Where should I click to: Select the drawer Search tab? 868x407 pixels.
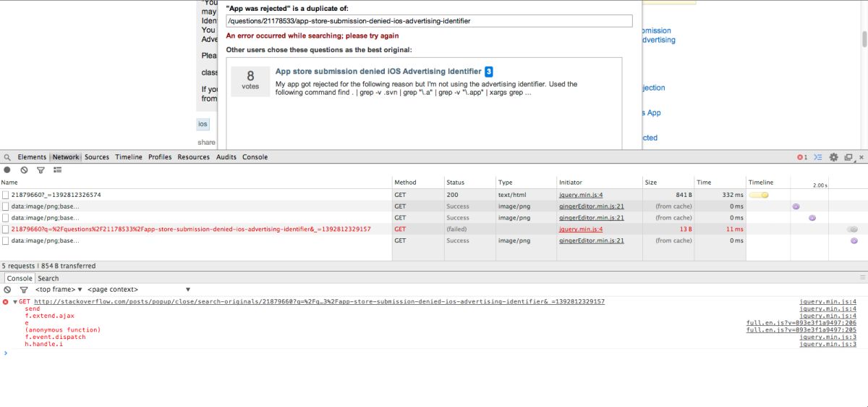(48, 278)
